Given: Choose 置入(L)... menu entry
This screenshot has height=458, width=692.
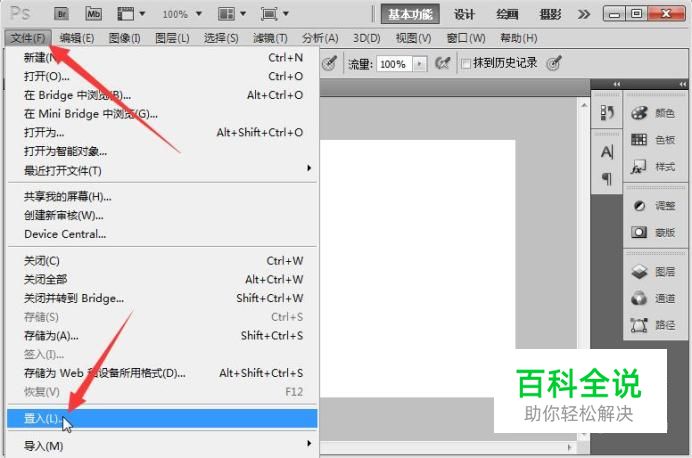Looking at the screenshot, I should click(x=162, y=418).
